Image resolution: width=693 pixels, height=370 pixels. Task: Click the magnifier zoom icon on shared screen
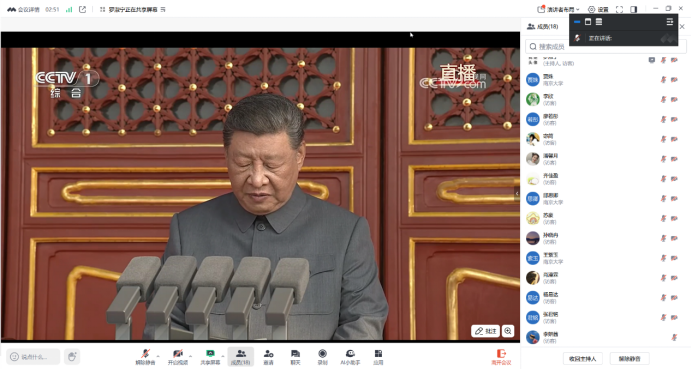[x=508, y=331]
